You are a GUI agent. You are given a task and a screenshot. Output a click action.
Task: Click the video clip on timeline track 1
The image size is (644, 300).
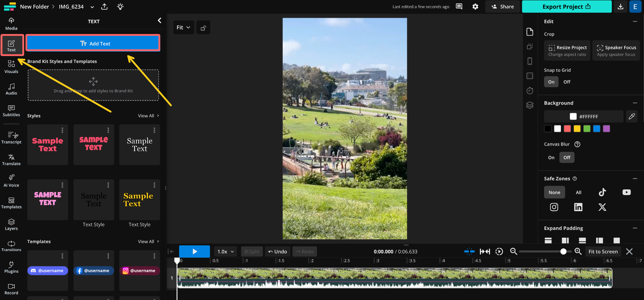click(x=395, y=278)
